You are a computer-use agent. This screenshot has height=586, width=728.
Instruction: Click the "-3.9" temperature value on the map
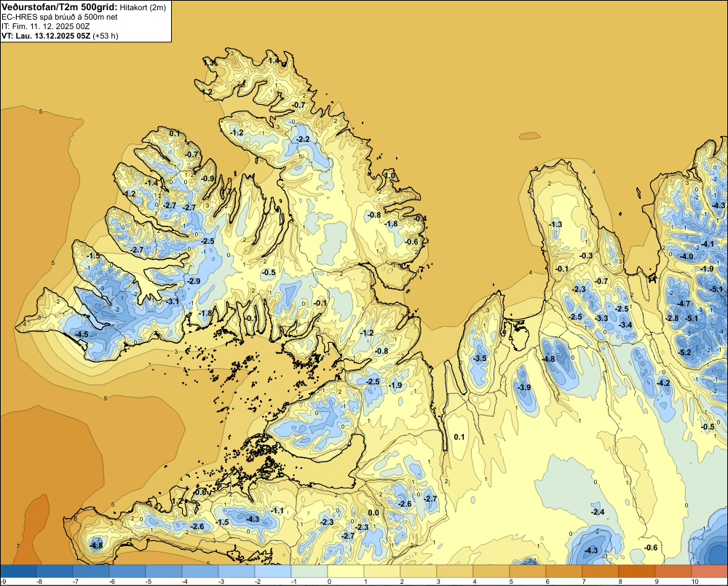(523, 387)
